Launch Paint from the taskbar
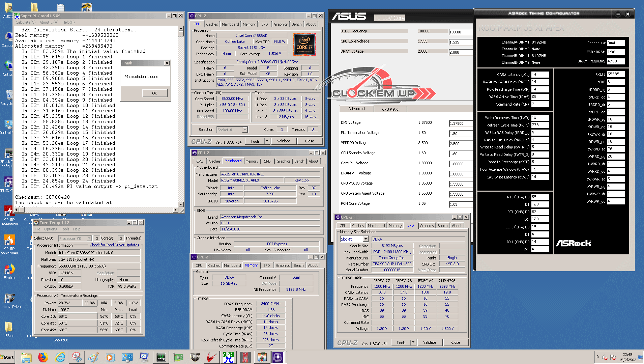Image resolution: width=644 pixels, height=364 pixels. click(x=93, y=357)
